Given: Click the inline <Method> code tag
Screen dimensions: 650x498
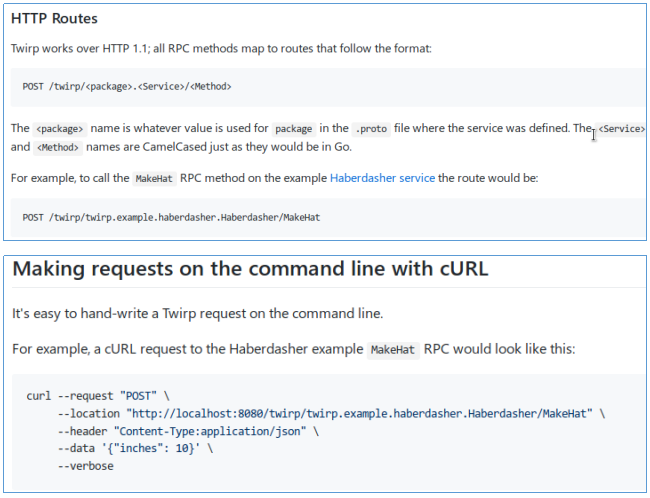Looking at the screenshot, I should (x=59, y=147).
